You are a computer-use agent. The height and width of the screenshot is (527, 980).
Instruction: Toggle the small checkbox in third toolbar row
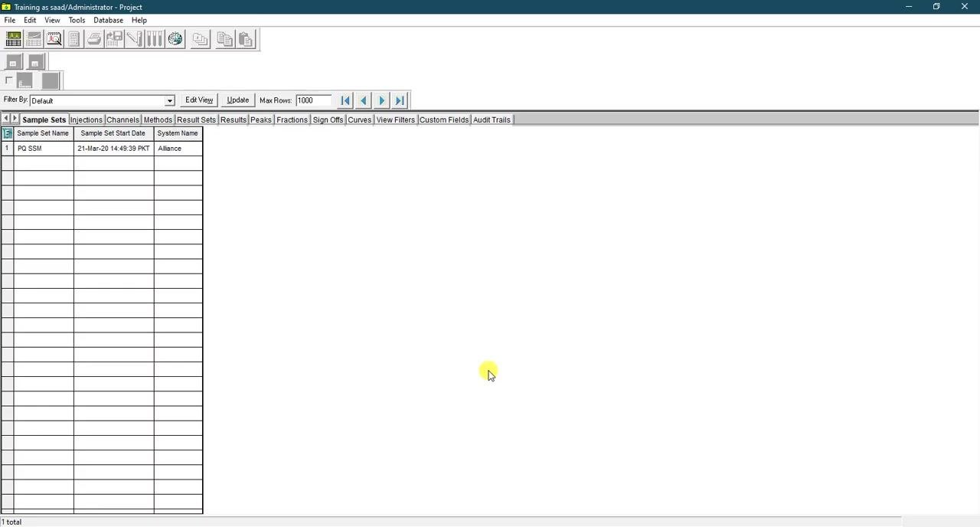coord(9,80)
